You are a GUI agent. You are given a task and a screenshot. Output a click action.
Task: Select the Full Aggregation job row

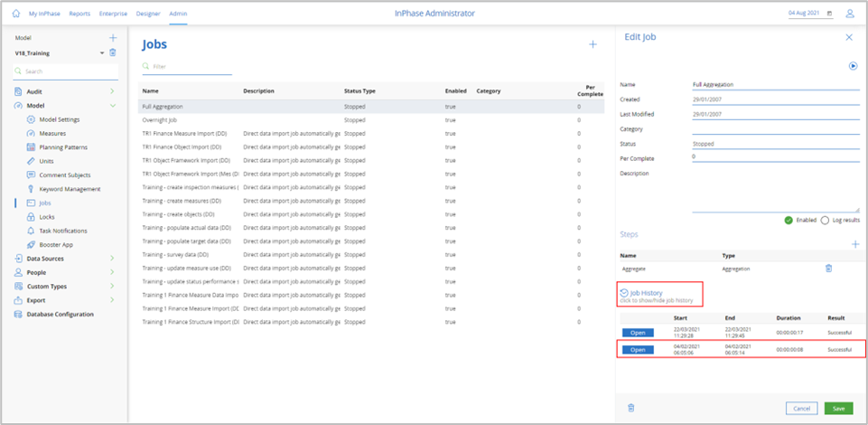click(x=371, y=107)
